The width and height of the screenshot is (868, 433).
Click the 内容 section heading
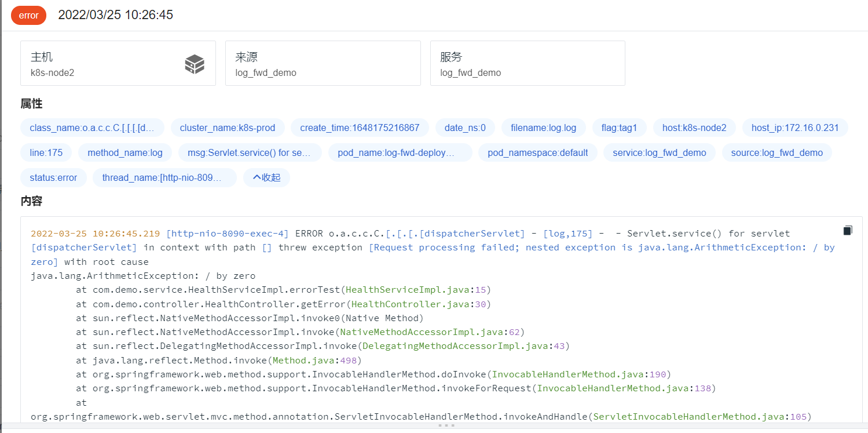tap(31, 201)
